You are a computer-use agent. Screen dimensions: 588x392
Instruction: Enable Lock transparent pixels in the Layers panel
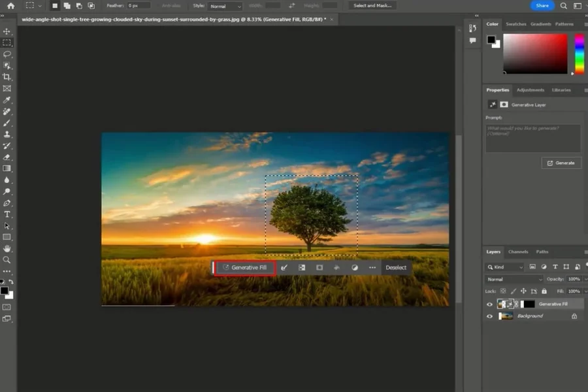point(502,291)
